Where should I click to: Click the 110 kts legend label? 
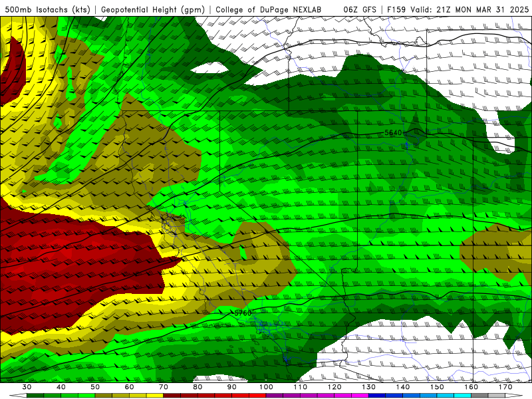[301, 387]
